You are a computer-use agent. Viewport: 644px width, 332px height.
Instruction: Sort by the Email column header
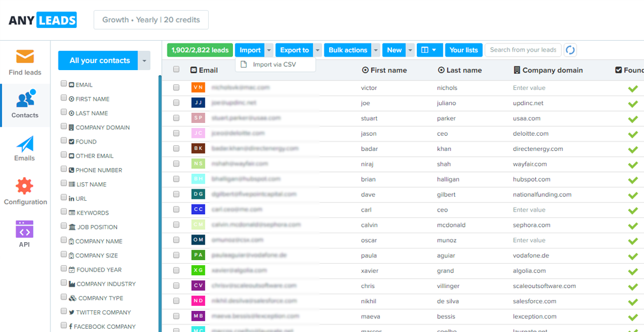pyautogui.click(x=204, y=70)
